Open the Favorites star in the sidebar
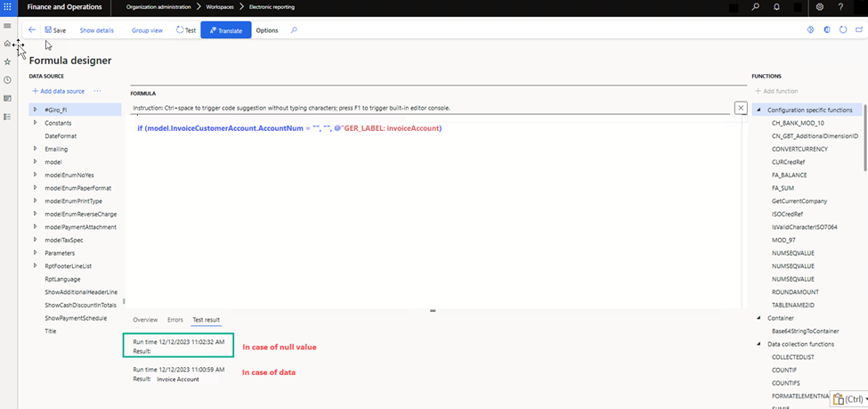The height and width of the screenshot is (409, 868). tap(7, 61)
